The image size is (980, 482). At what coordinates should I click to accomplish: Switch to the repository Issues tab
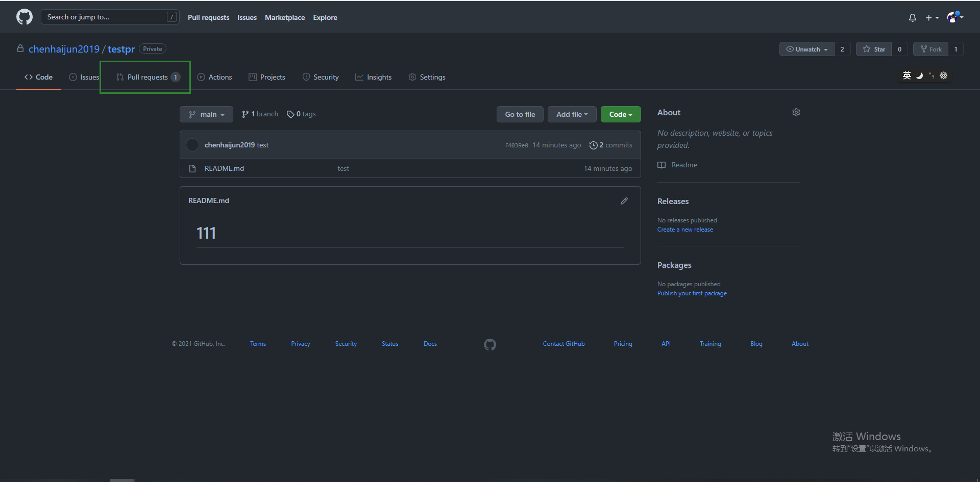[84, 77]
